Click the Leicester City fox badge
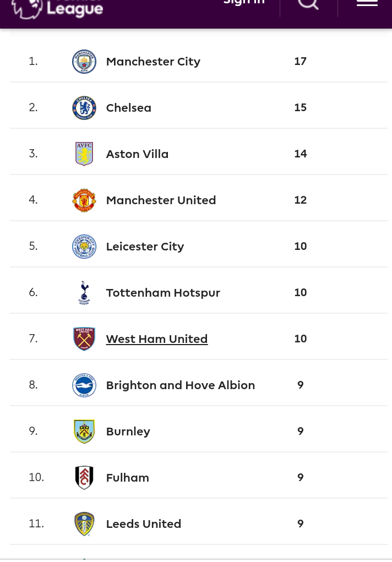Viewport: 392px width, 562px height. coord(84,247)
